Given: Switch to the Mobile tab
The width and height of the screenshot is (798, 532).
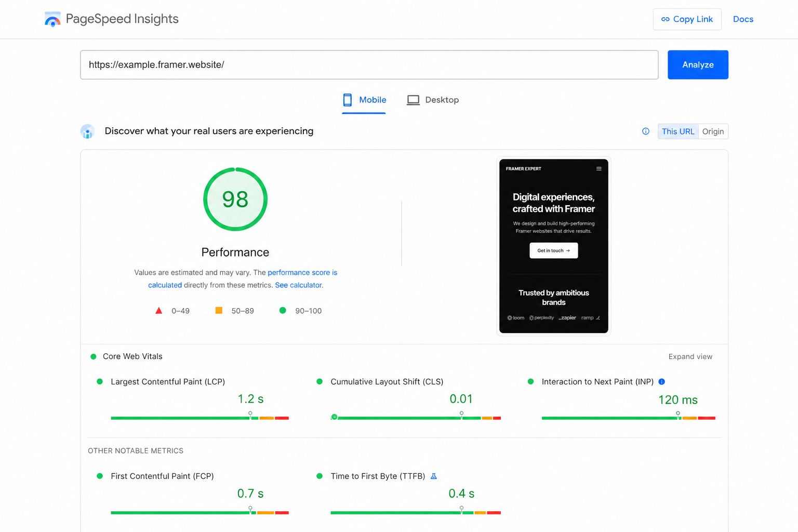Looking at the screenshot, I should click(x=364, y=100).
